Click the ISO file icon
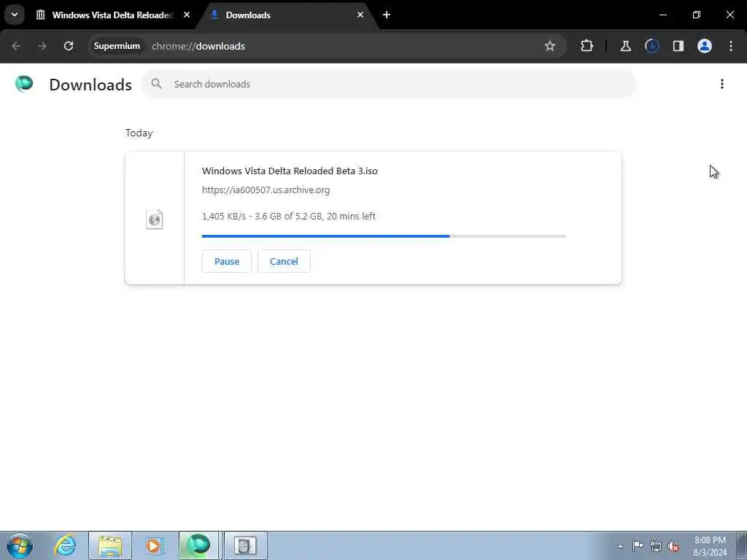Viewport: 747px width, 560px height. (x=155, y=219)
